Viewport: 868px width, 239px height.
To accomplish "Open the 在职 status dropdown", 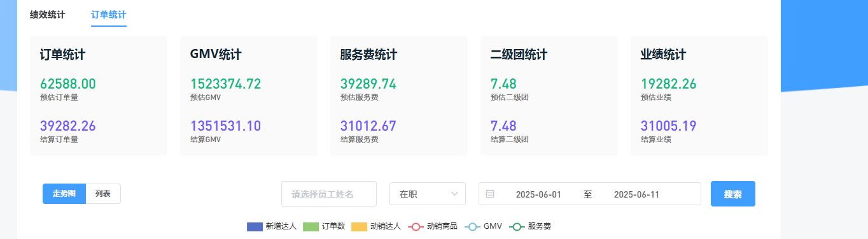I will point(428,194).
